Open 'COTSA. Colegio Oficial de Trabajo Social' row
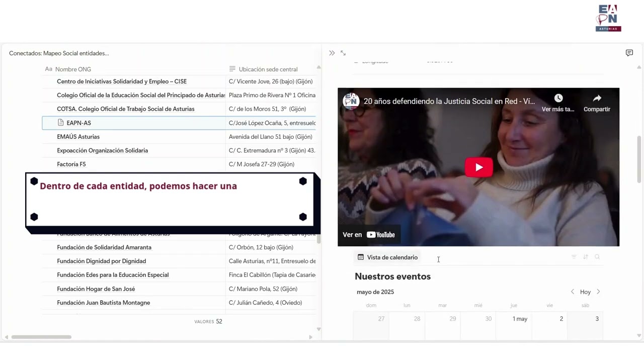644x362 pixels. coord(126,109)
